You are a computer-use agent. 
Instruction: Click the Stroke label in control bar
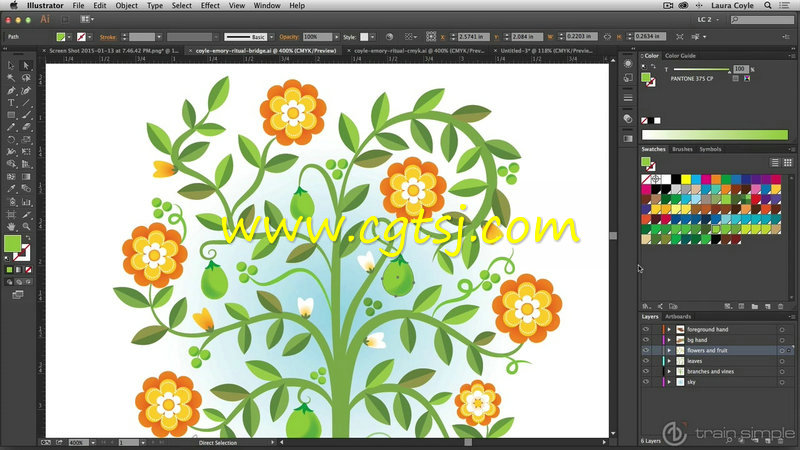pos(108,37)
